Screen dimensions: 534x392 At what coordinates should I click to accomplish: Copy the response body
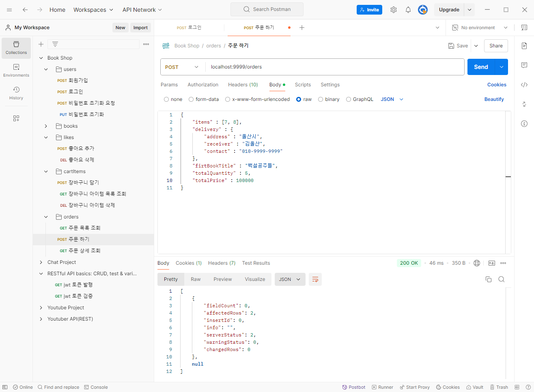[x=489, y=279]
